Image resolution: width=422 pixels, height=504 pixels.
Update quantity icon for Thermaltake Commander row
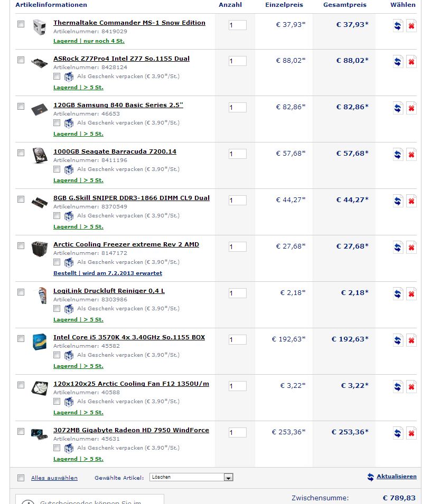398,26
